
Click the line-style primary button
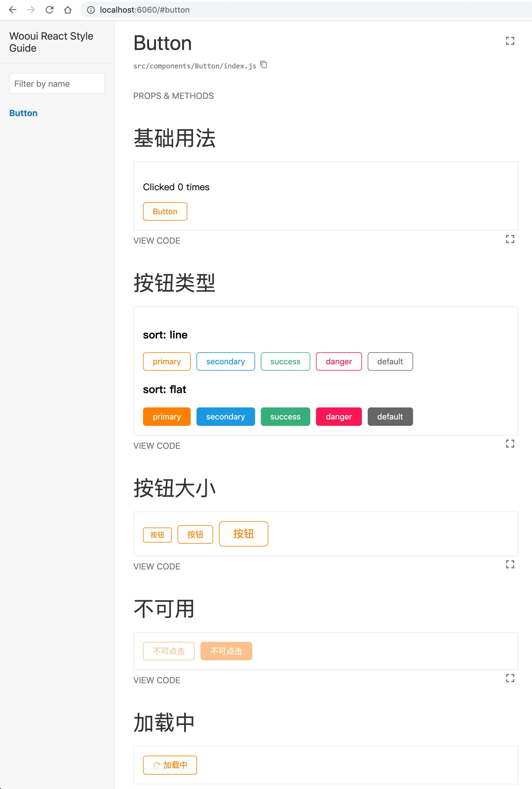pos(167,361)
